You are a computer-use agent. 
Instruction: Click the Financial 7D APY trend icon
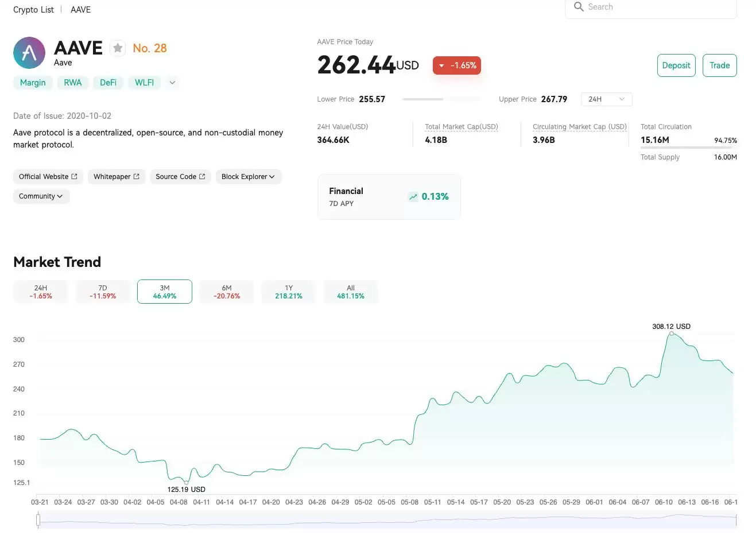pyautogui.click(x=413, y=197)
